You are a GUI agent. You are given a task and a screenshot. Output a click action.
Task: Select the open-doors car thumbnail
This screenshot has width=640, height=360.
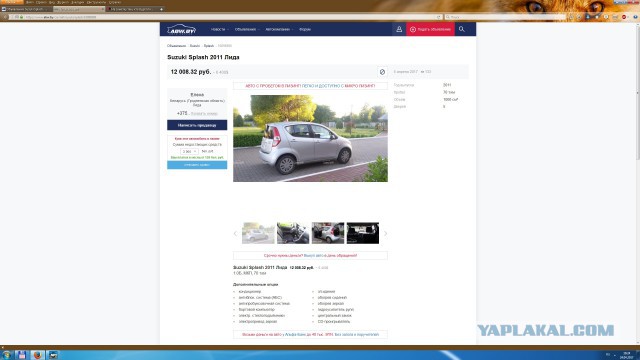pos(328,233)
